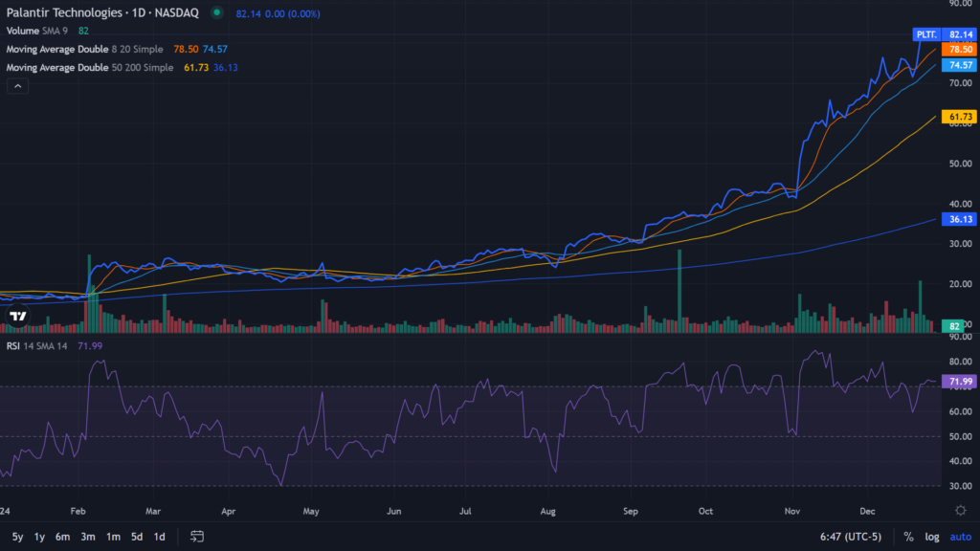Select the Volume SMA 9 indicator legend
The image size is (980, 551).
click(x=46, y=31)
